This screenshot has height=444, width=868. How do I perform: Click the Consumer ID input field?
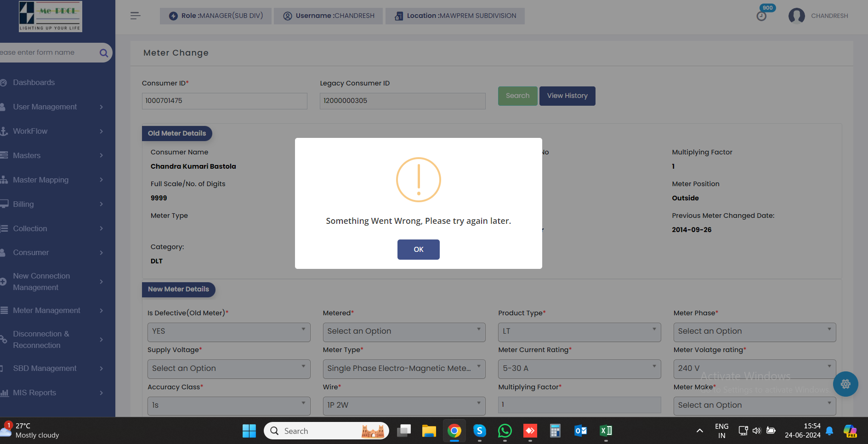pyautogui.click(x=225, y=101)
